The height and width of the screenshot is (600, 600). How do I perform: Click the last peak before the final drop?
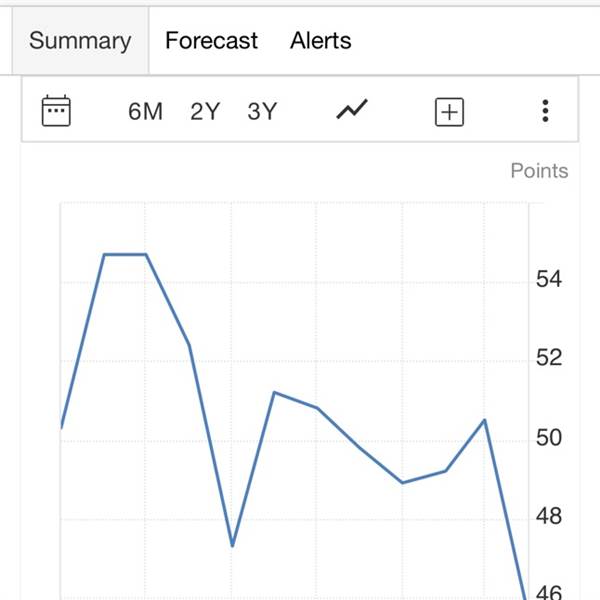click(484, 421)
